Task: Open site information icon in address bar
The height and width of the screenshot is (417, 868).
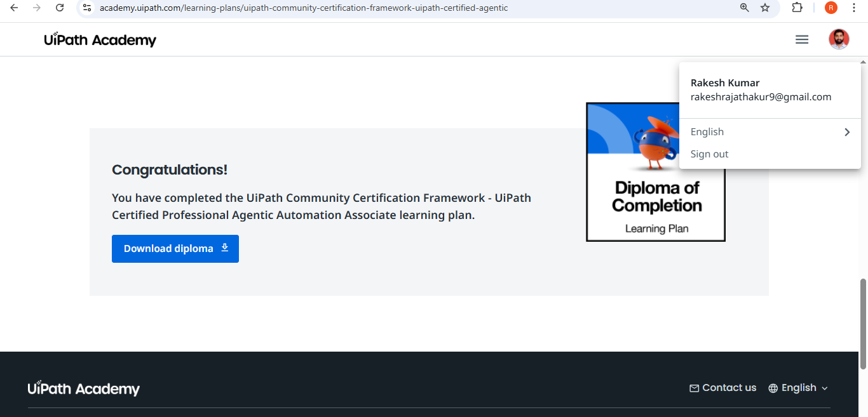Action: point(88,8)
